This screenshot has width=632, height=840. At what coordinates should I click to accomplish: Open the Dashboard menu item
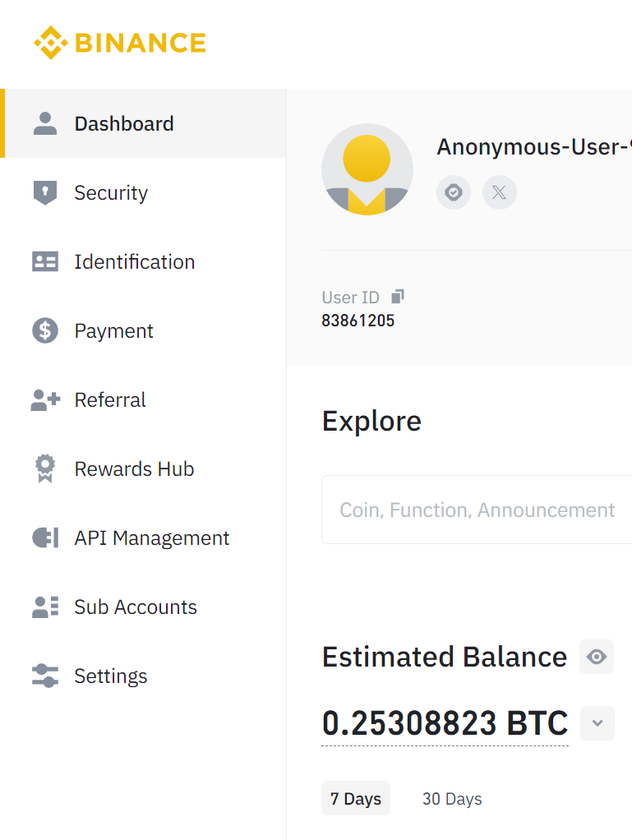coord(143,124)
